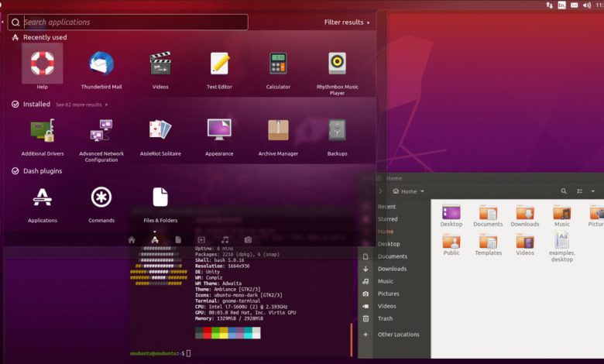The image size is (604, 364).
Task: Collapse the Installed section header
Action: [x=31, y=105]
